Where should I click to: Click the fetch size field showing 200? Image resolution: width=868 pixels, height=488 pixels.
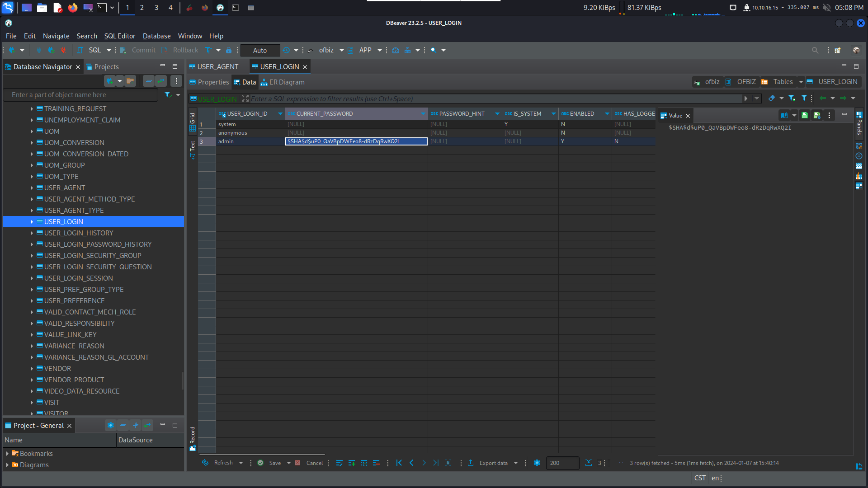click(x=562, y=463)
